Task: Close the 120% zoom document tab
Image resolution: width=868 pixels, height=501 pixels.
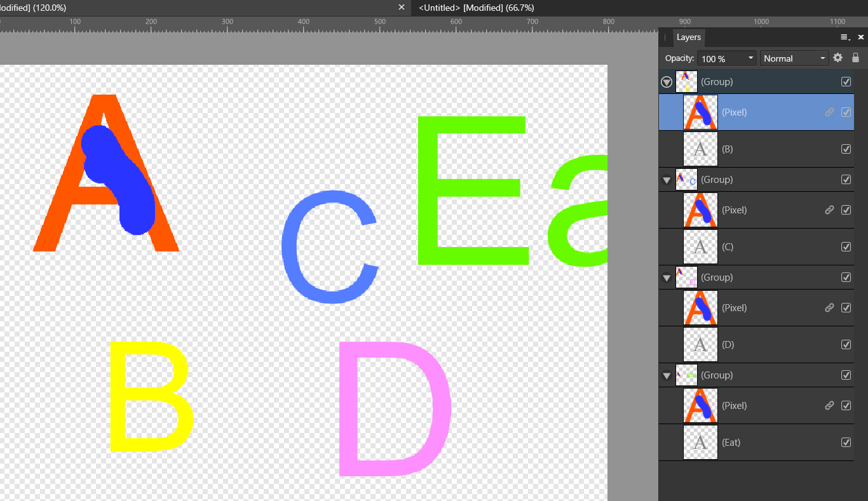Action: [x=401, y=8]
